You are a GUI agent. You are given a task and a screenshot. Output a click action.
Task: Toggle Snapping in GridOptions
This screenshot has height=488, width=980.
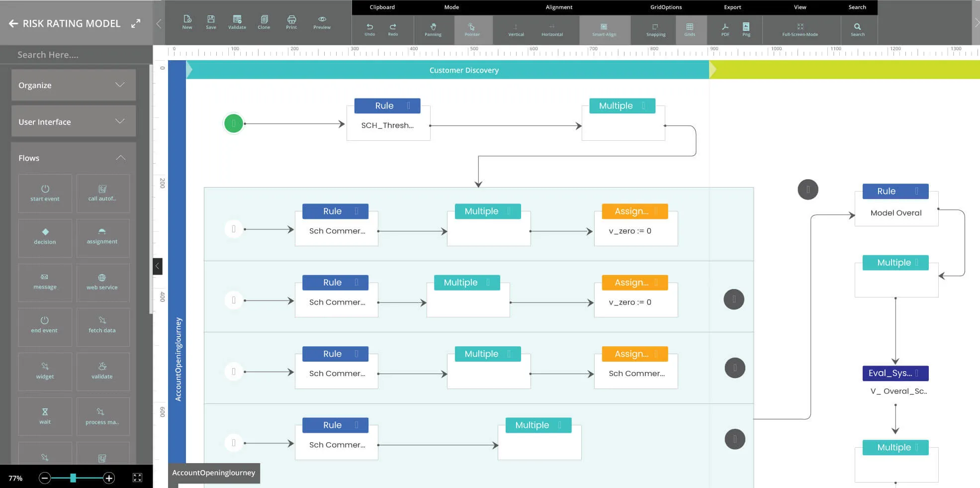click(655, 29)
